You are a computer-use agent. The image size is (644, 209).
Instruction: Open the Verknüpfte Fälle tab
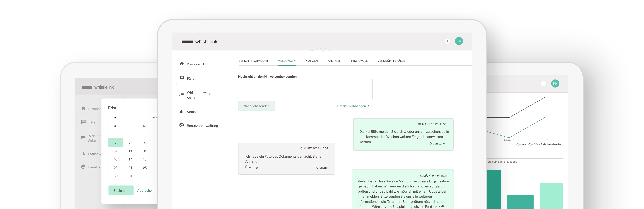(x=391, y=61)
